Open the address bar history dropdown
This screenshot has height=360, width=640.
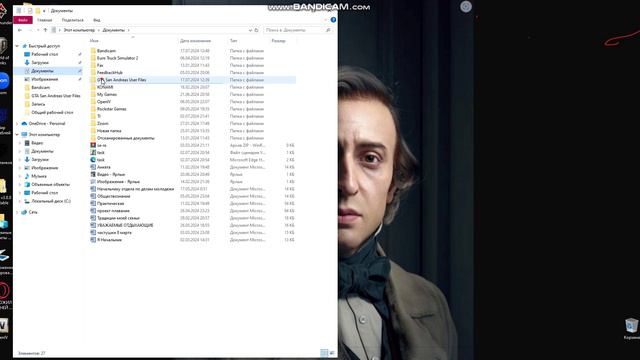tap(250, 30)
